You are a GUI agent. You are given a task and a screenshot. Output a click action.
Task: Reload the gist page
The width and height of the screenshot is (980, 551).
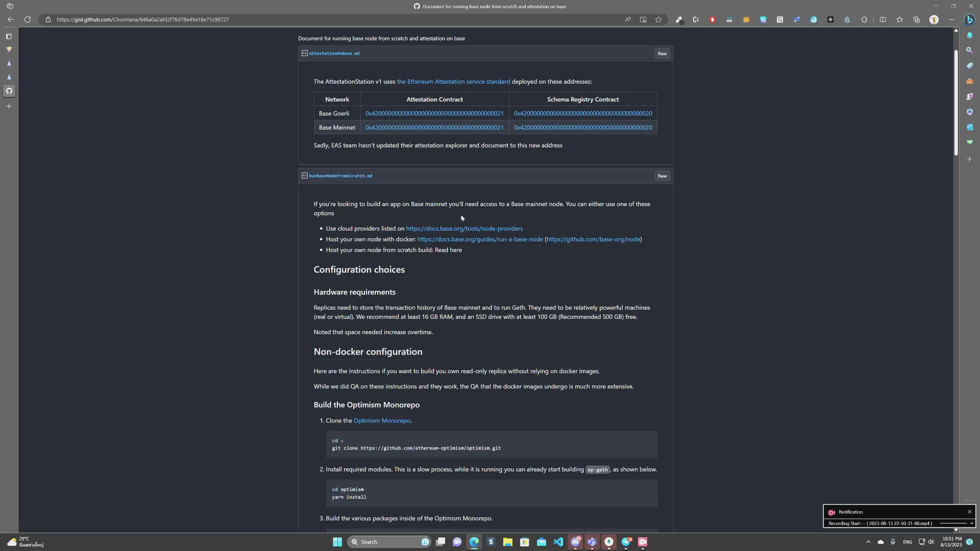[x=28, y=19]
